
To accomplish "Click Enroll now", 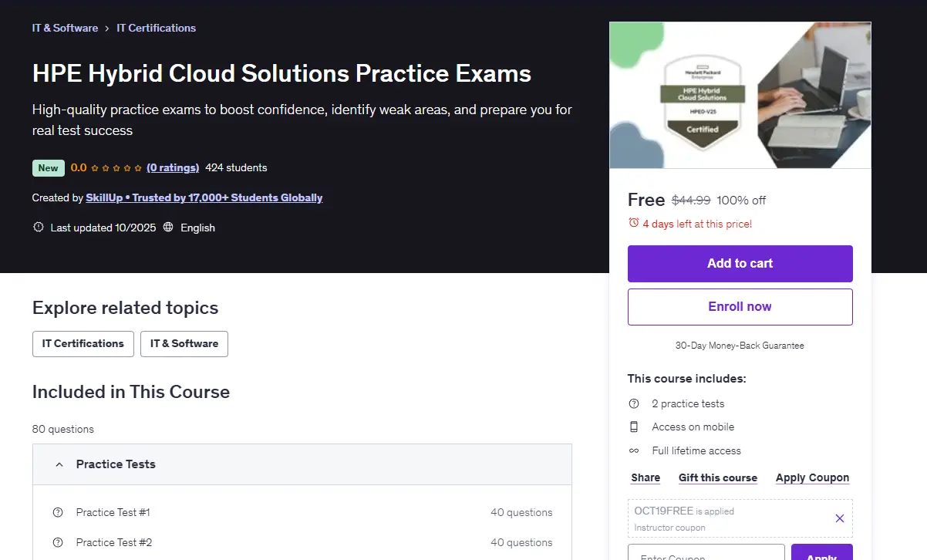I will [x=740, y=307].
